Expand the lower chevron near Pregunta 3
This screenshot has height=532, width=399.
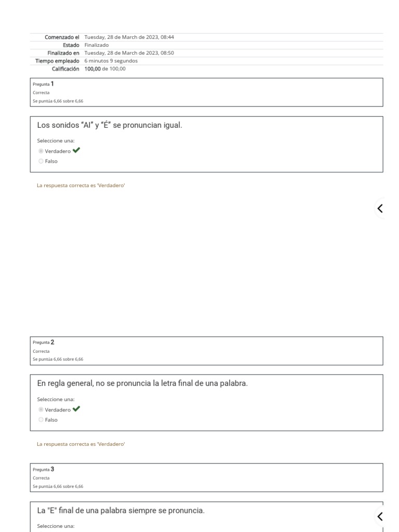pyautogui.click(x=380, y=516)
